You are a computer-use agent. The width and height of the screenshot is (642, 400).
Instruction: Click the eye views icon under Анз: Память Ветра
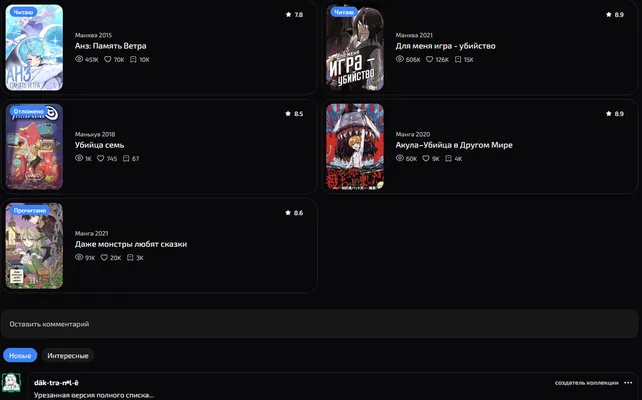(79, 59)
